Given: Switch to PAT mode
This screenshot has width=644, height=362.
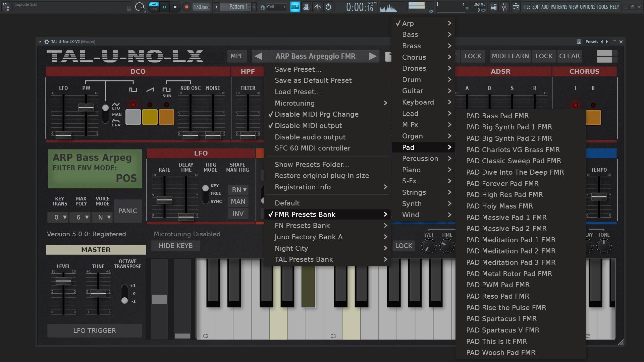Looking at the screenshot, I should point(154,4).
